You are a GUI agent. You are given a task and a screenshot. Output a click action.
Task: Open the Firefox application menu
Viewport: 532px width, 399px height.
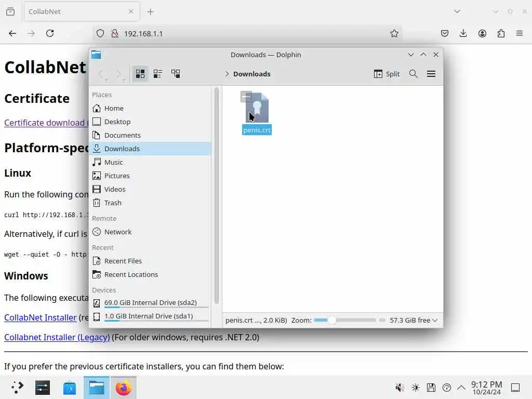[x=520, y=33]
